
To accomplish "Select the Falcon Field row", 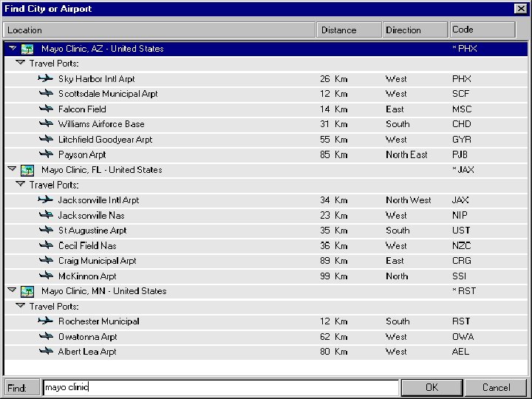I will point(266,109).
